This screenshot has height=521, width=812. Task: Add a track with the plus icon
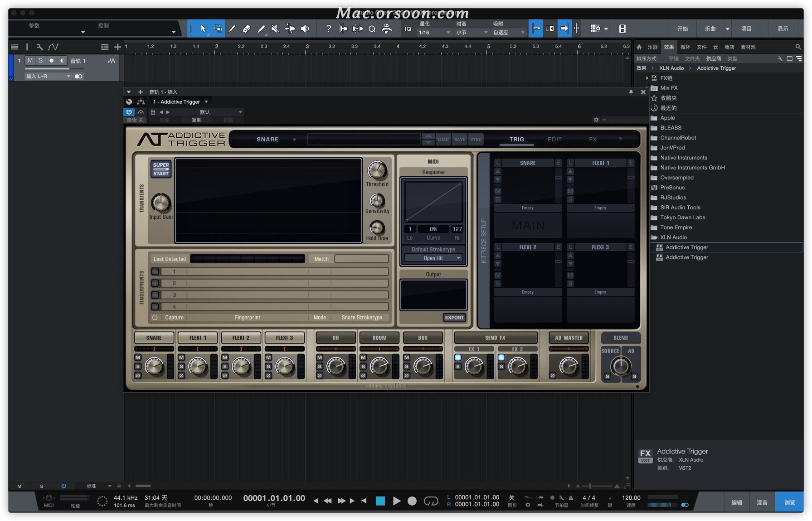[x=117, y=47]
